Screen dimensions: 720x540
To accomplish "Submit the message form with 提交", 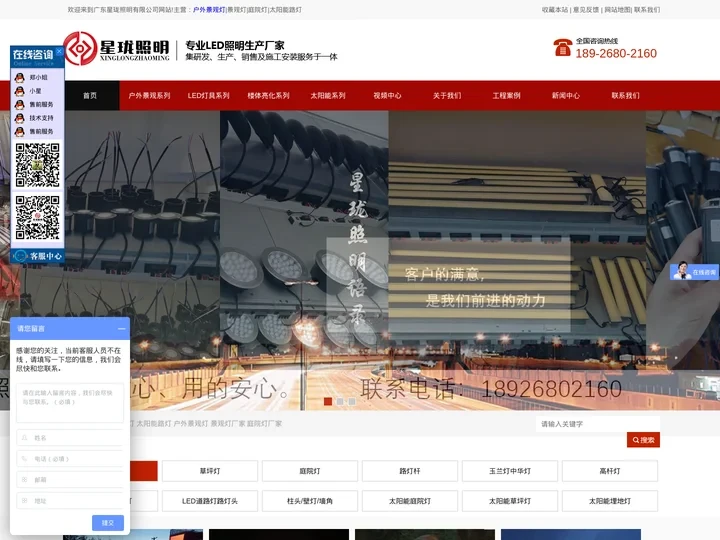I will coord(107,523).
